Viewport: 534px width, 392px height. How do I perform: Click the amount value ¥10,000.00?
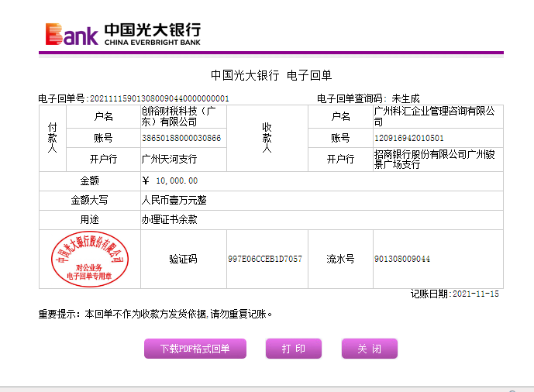coord(171,181)
